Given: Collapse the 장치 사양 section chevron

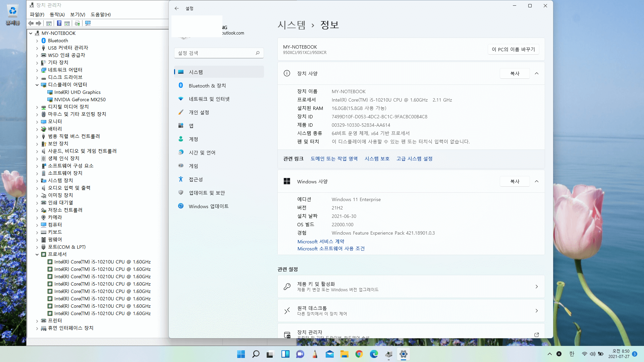Looking at the screenshot, I should pos(537,73).
